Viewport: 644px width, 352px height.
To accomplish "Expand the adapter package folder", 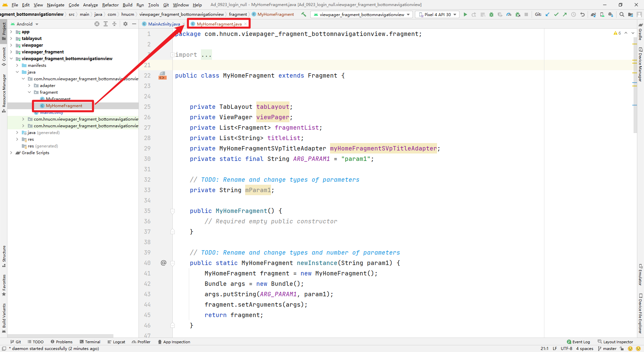I will pyautogui.click(x=29, y=86).
